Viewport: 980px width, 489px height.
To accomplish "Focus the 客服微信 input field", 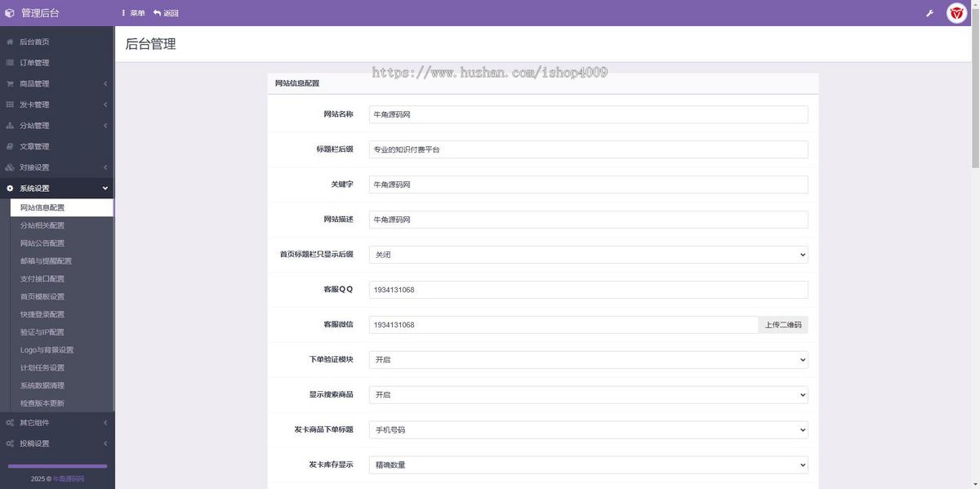I will coord(563,325).
